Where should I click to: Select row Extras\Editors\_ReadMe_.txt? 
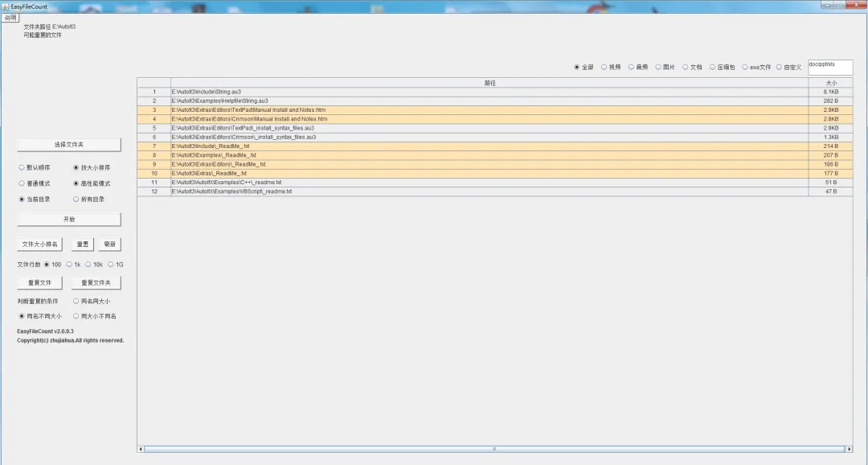pos(495,164)
